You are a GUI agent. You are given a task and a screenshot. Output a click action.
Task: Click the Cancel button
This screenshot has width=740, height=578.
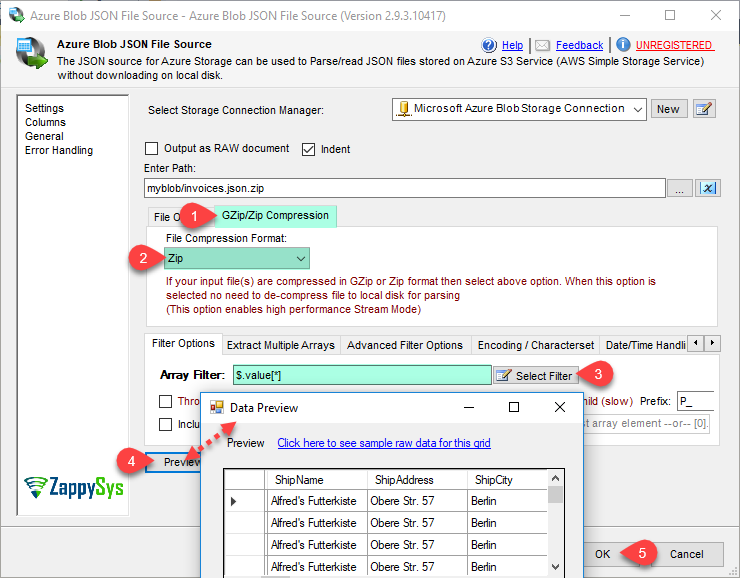click(687, 554)
